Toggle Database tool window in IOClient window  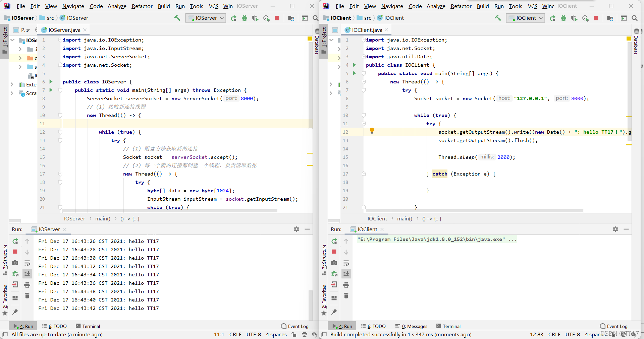click(x=636, y=41)
